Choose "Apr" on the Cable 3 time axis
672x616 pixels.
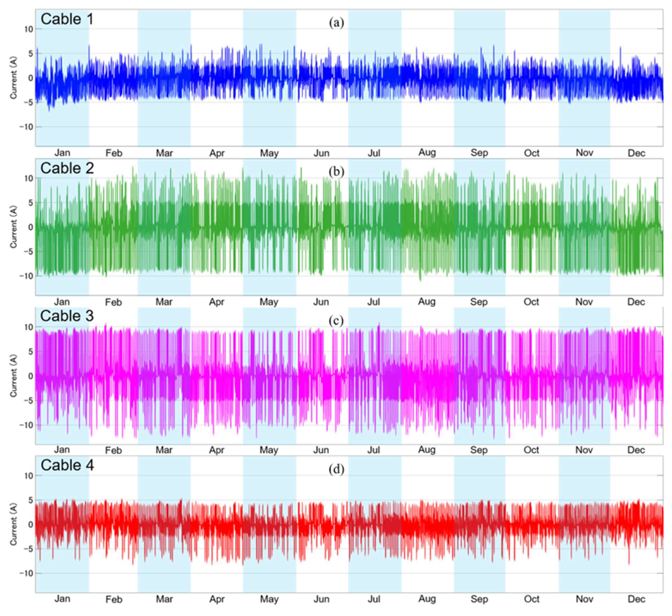coord(217,451)
